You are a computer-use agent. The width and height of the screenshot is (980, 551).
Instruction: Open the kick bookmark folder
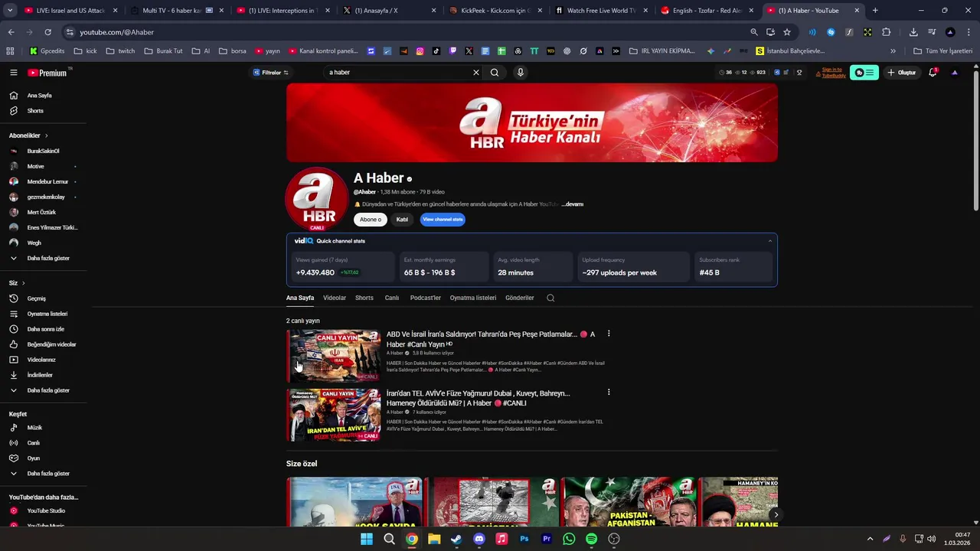(x=86, y=51)
